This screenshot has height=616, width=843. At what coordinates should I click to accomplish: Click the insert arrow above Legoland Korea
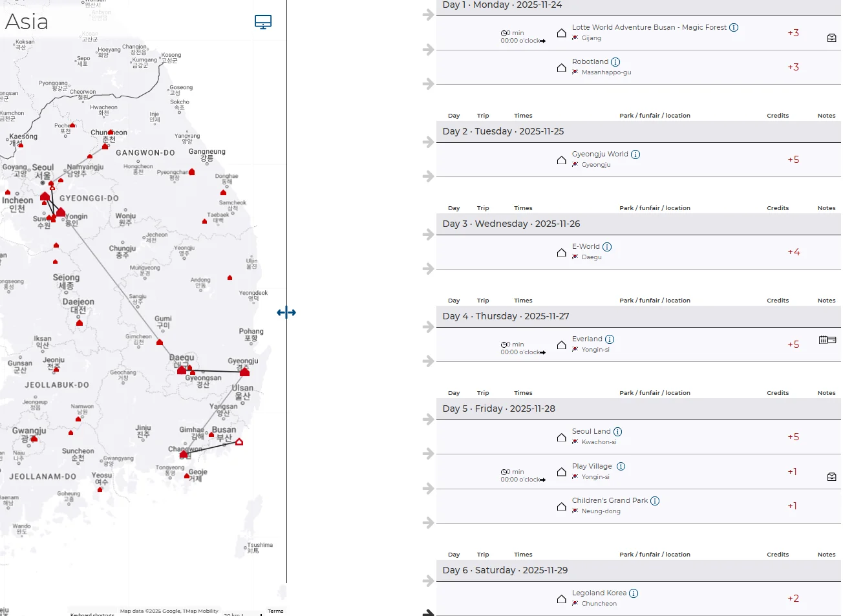point(428,581)
